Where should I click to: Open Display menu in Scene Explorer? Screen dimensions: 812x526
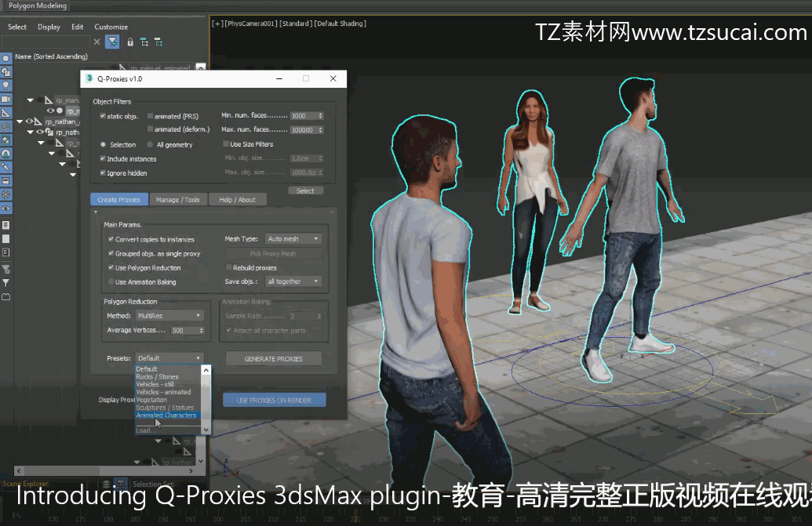(x=49, y=27)
